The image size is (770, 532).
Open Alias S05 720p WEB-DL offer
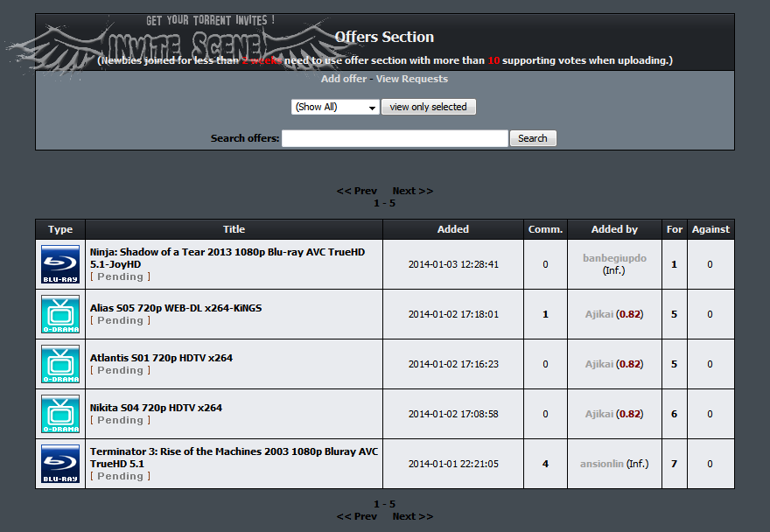pos(176,308)
